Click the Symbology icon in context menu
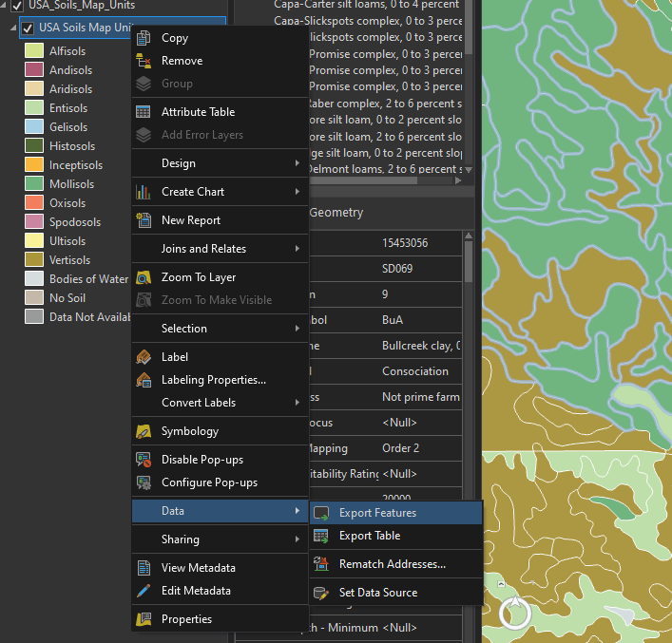 [144, 431]
